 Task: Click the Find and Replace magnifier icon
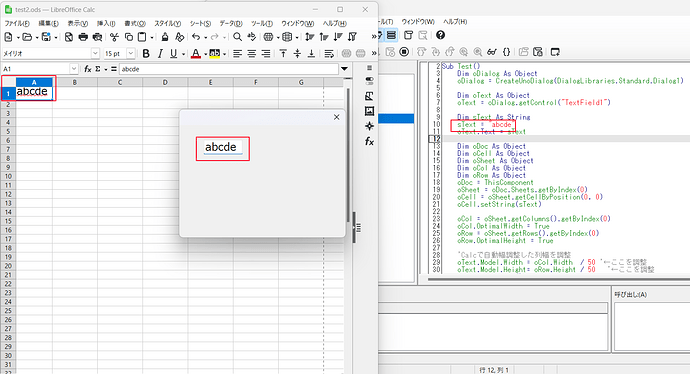(237, 37)
